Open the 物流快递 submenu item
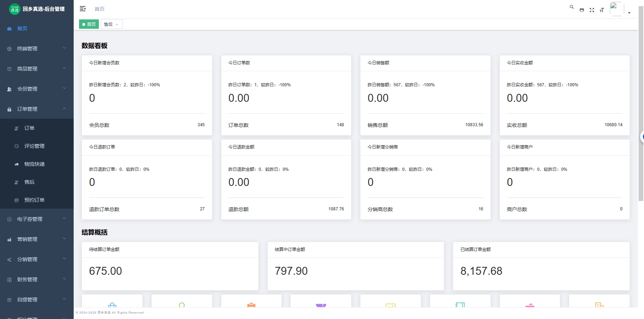The width and height of the screenshot is (644, 319). tap(34, 164)
